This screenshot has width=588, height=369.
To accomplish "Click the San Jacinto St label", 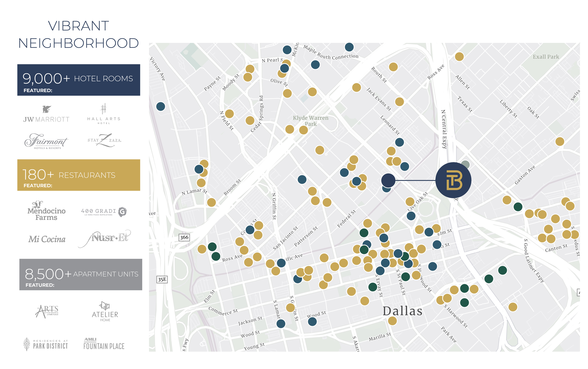I will pyautogui.click(x=285, y=238).
